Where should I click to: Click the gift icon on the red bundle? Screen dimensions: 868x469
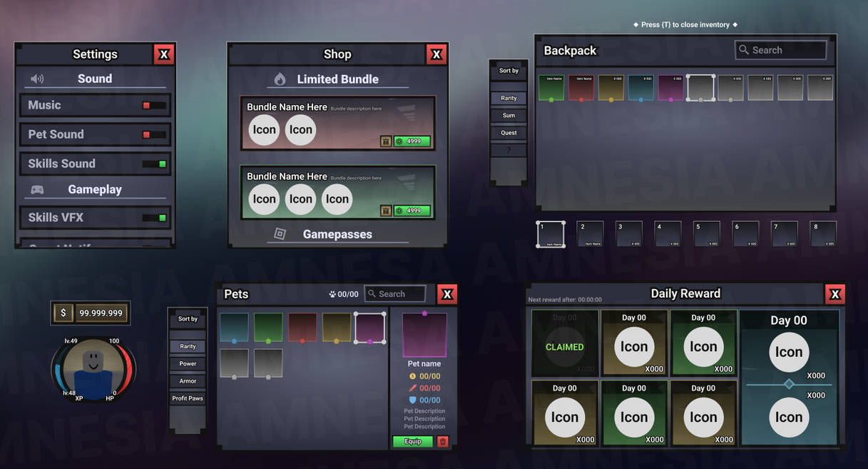(386, 141)
